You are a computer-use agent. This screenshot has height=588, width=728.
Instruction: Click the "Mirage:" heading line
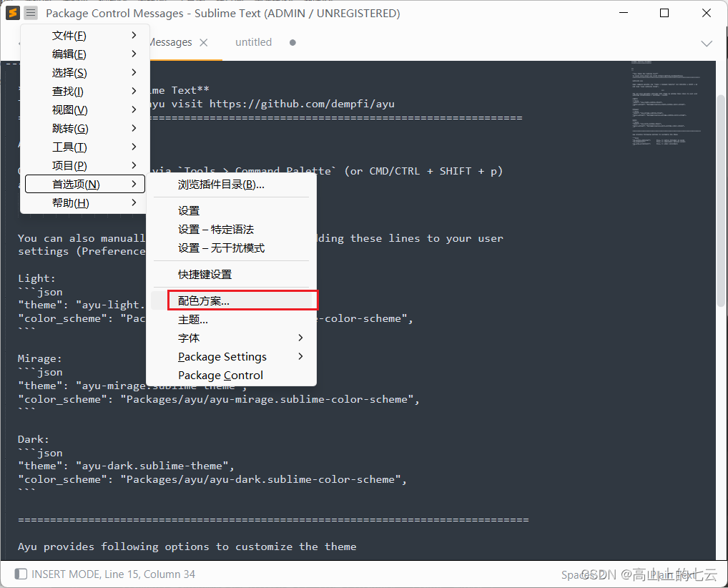pyautogui.click(x=40, y=358)
